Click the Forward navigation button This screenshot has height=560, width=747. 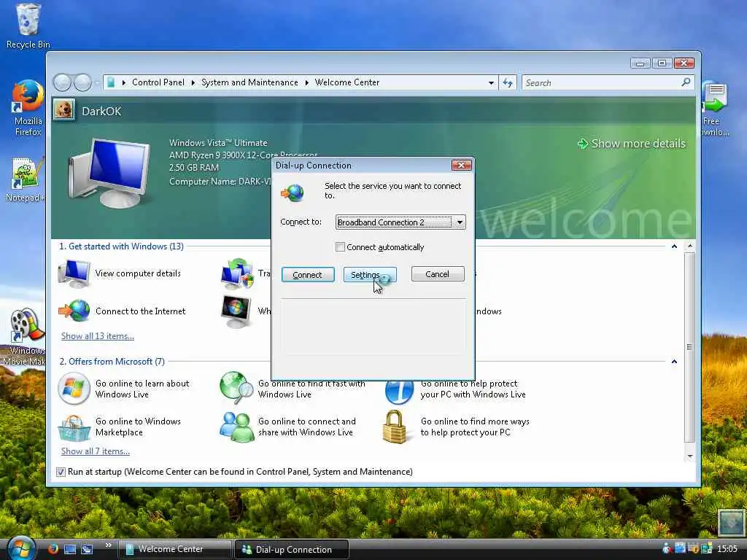(82, 82)
